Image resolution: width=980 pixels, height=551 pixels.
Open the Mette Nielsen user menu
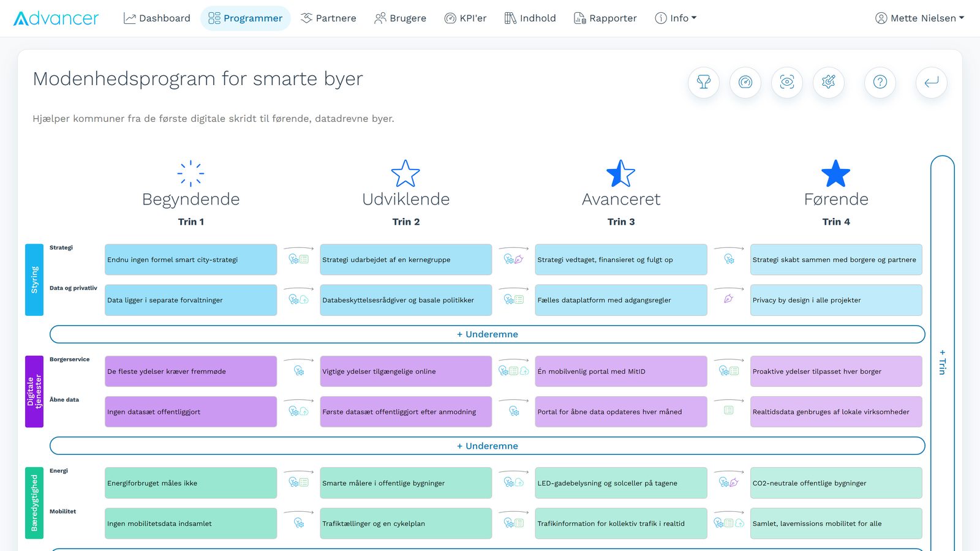(x=919, y=18)
